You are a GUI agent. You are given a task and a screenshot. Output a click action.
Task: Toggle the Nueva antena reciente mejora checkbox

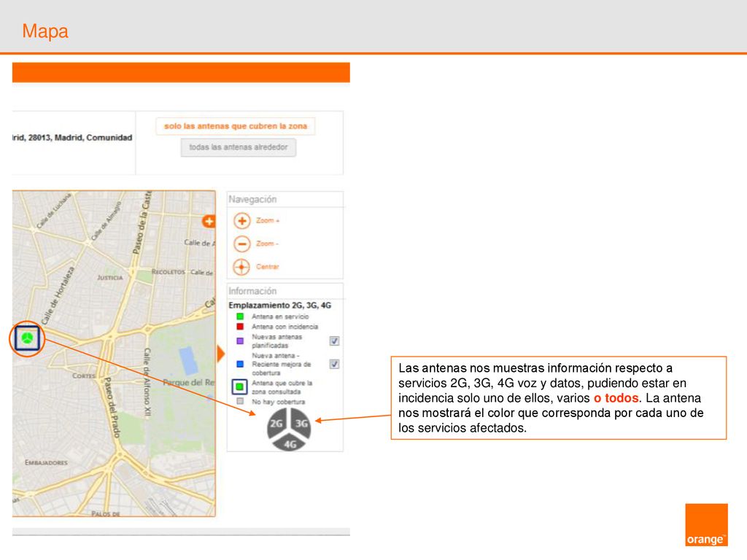pyautogui.click(x=334, y=365)
